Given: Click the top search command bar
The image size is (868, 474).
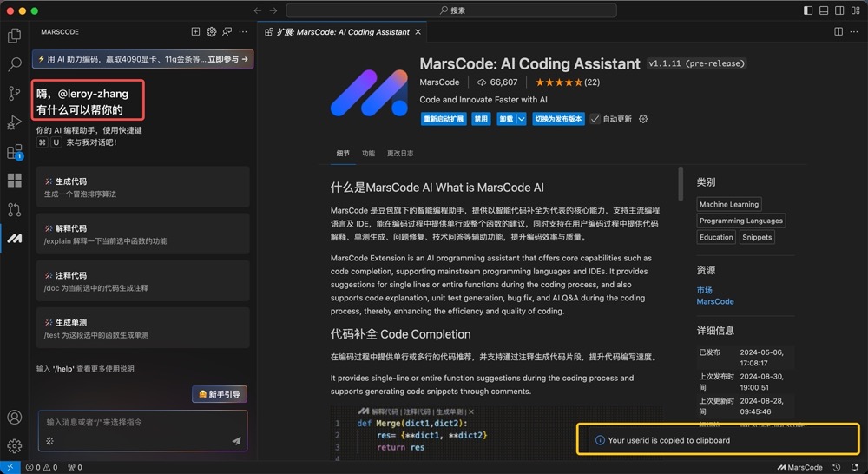Looking at the screenshot, I should coord(451,10).
